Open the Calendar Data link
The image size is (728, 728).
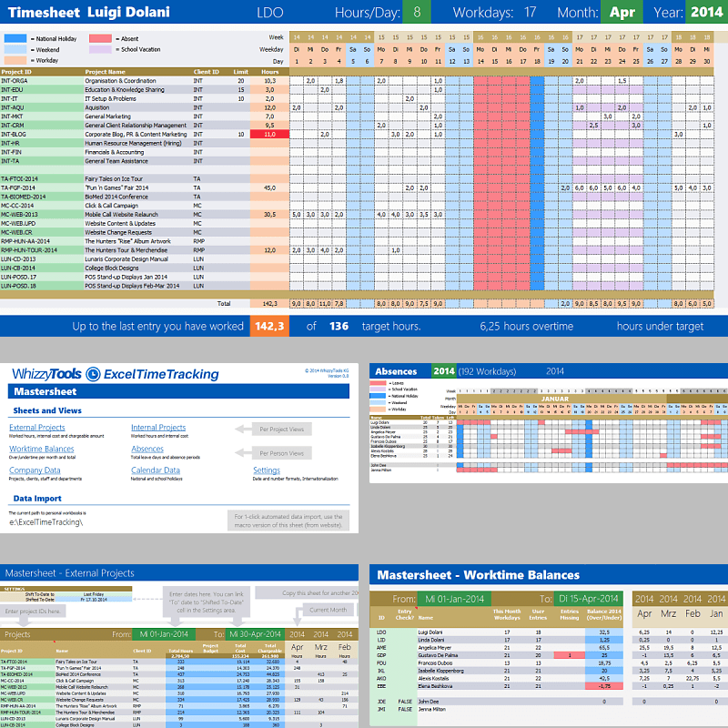(156, 470)
